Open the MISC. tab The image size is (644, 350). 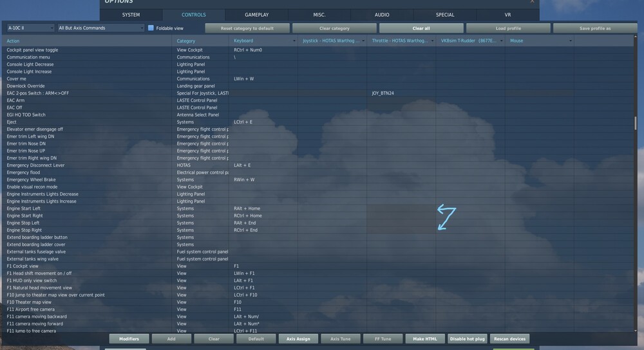tap(319, 15)
